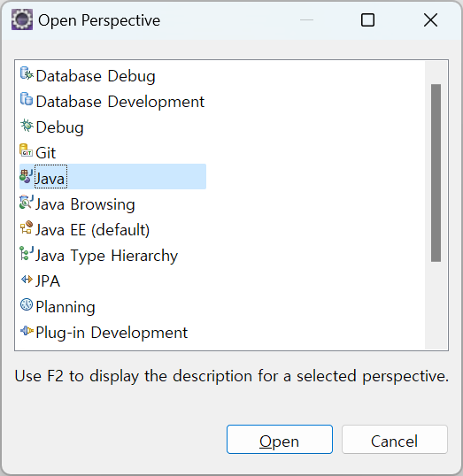Viewport: 463px width, 476px height.
Task: Click the Planning clock icon
Action: click(x=27, y=305)
